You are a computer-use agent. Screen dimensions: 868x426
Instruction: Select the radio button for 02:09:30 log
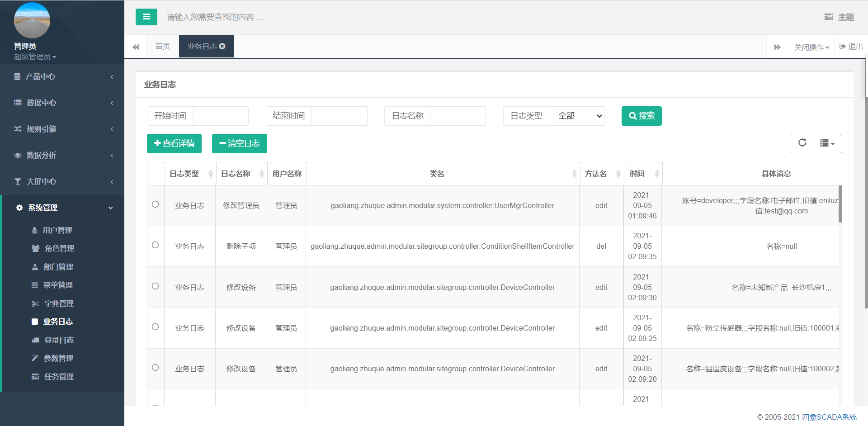[x=155, y=286]
